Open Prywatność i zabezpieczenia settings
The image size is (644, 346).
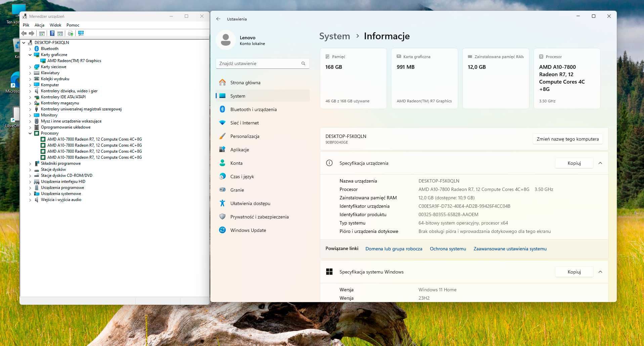point(262,217)
